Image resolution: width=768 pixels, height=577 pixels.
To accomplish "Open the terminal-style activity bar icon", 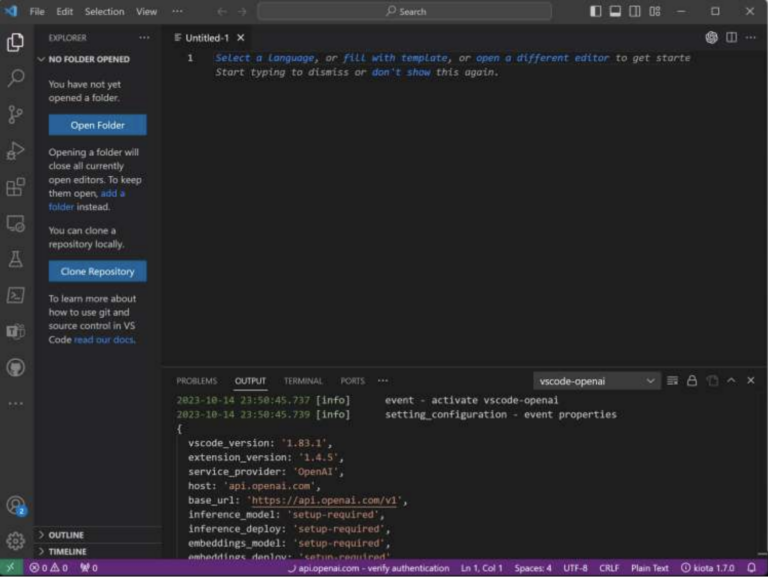I will (16, 295).
